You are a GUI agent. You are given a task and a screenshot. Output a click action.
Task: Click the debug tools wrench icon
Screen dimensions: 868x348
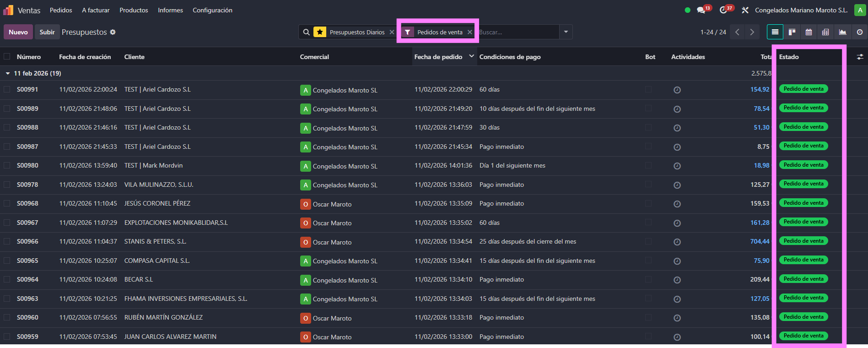(745, 10)
